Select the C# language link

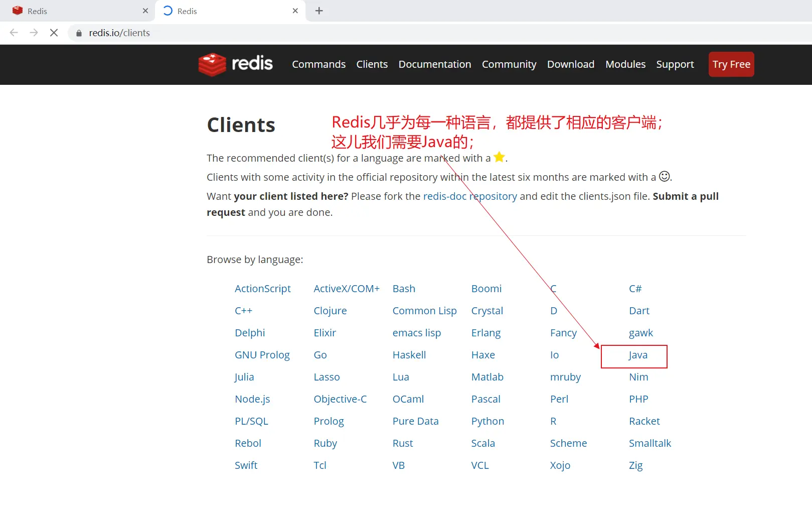[635, 289]
